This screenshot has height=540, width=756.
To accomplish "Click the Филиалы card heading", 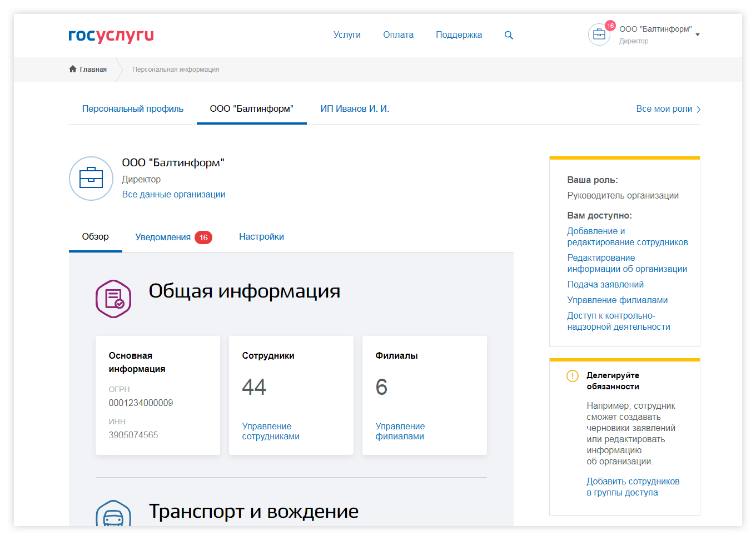I will coord(396,356).
